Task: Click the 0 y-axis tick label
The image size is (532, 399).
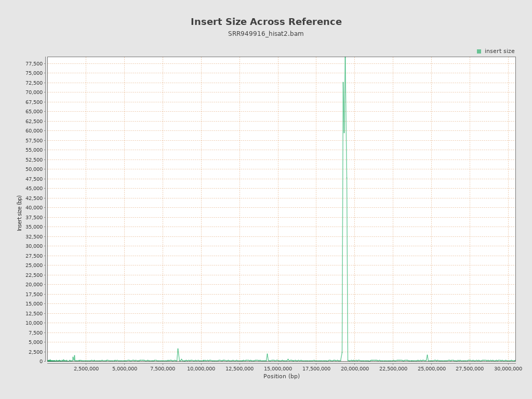Action: tap(41, 362)
